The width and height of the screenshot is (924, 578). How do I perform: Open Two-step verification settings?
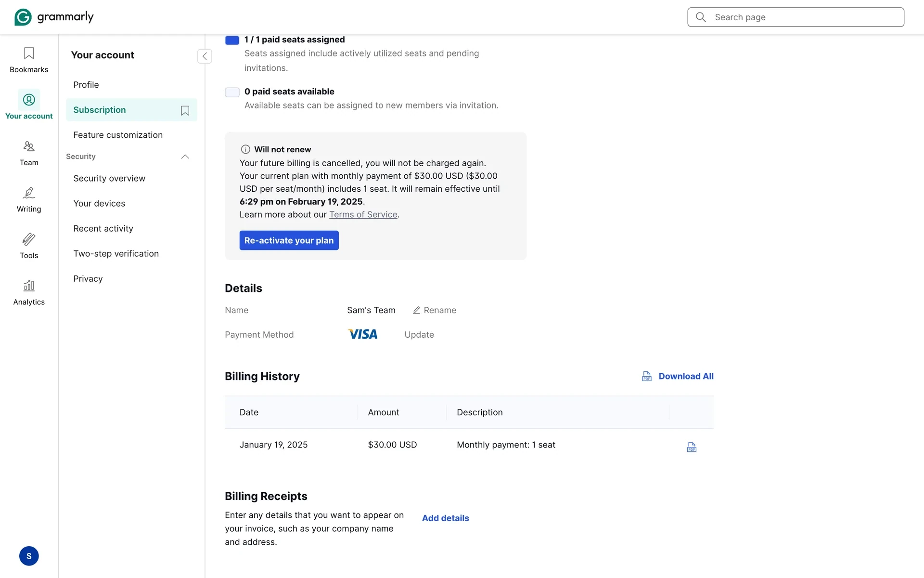131,253
